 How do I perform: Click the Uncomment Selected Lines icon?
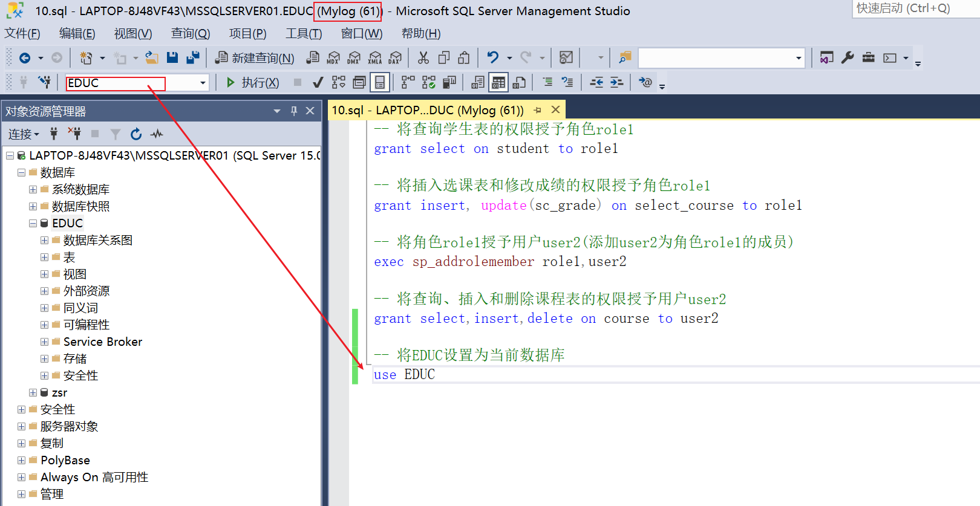567,82
